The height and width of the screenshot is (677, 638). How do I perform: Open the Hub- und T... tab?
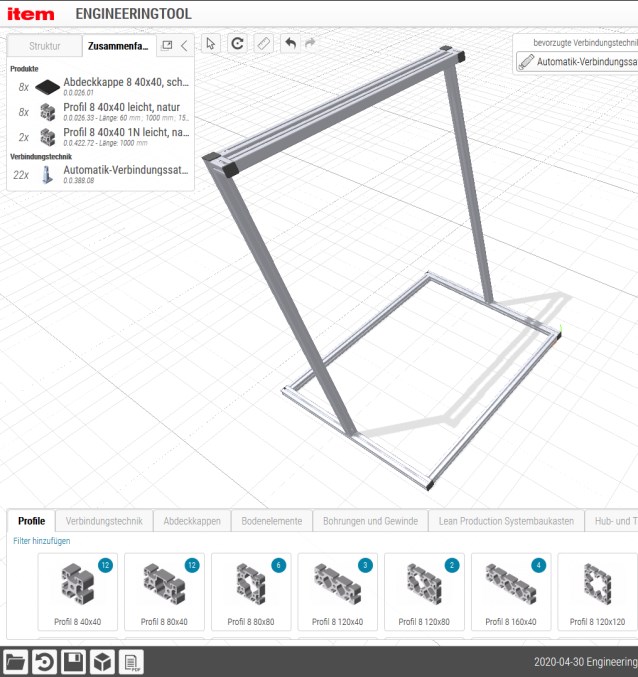coord(612,521)
